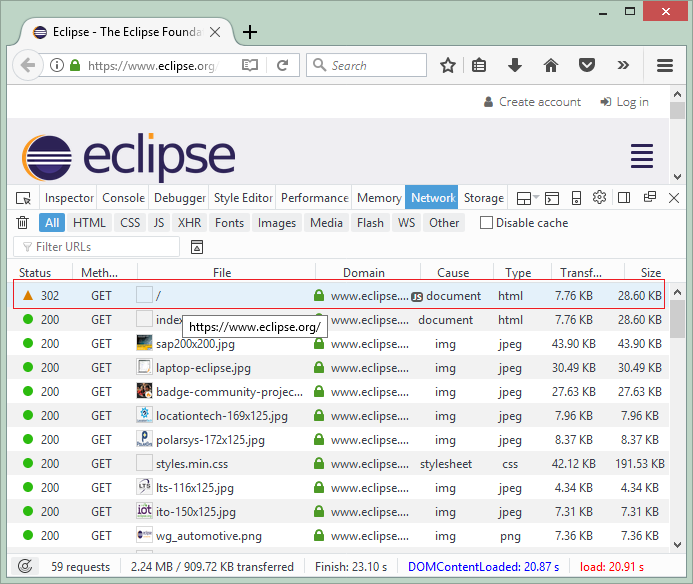Open responsive design mode icon
Viewport: 693px width, 584px height.
pos(576,198)
